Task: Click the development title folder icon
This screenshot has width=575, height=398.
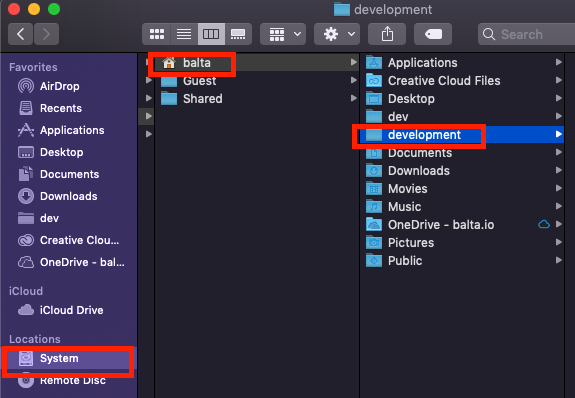Action: click(342, 10)
